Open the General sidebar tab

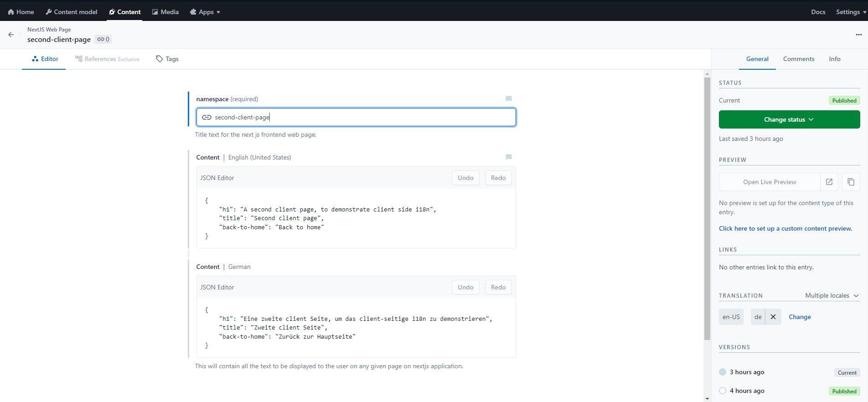(757, 59)
